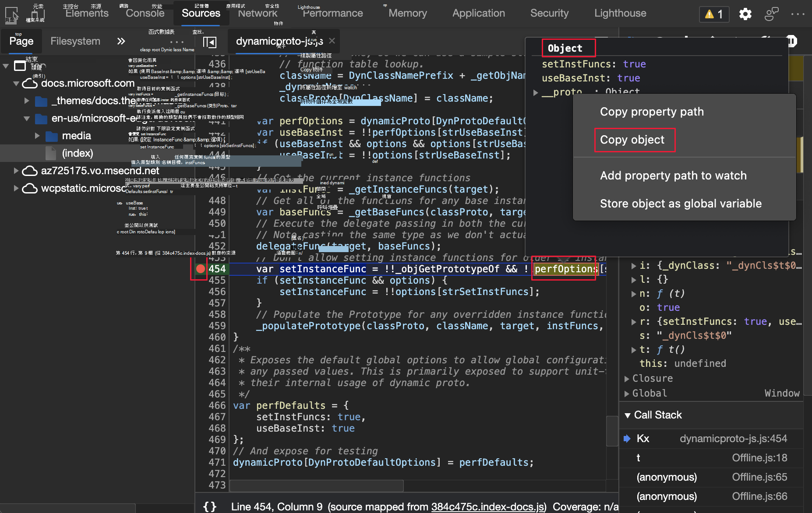This screenshot has height=513, width=812.
Task: Add a breakpoint at line 459
Action: point(217,326)
